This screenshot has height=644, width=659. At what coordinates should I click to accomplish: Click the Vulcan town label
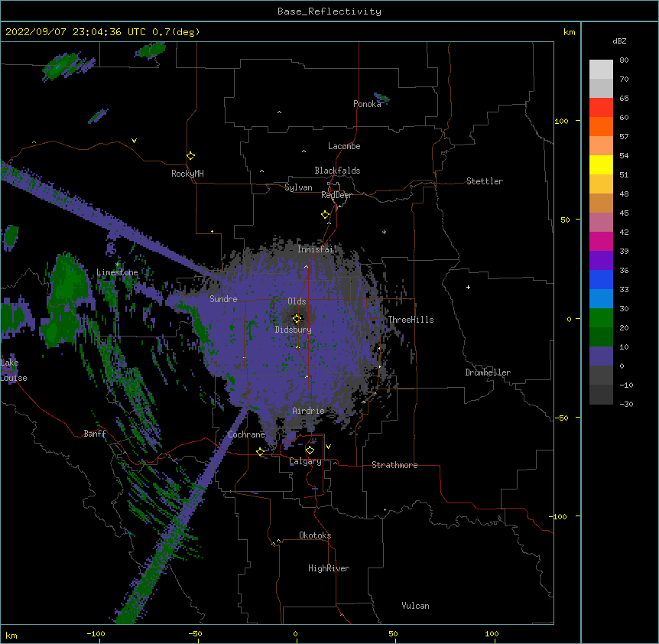[x=415, y=606]
